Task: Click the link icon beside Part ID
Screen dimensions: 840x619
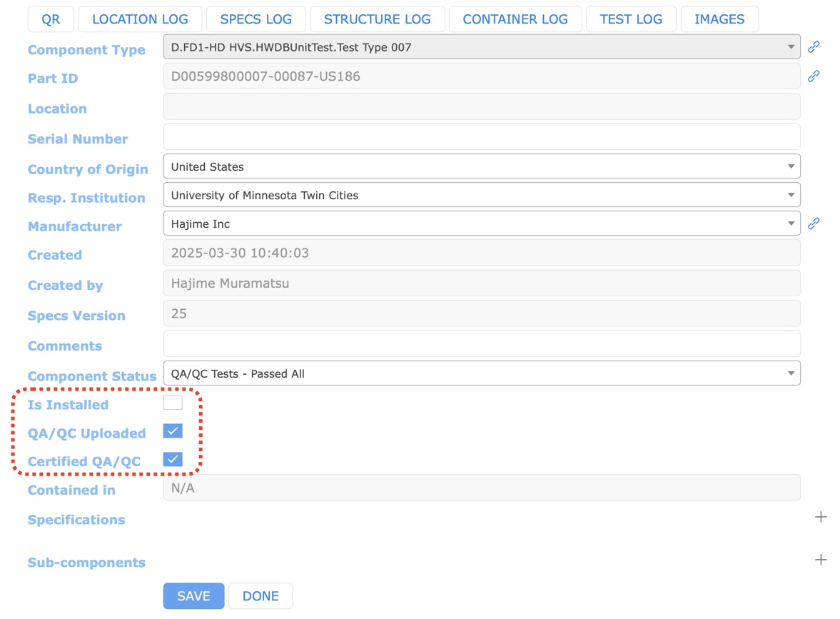Action: [813, 76]
